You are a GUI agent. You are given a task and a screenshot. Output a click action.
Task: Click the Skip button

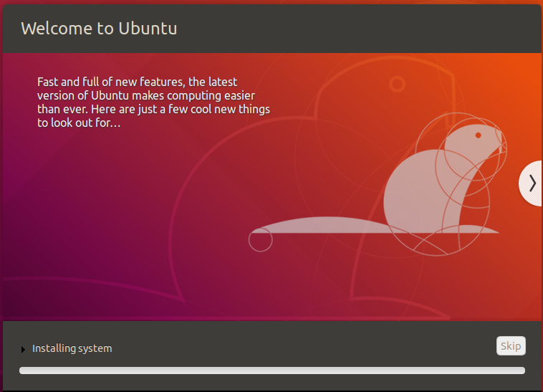click(x=511, y=346)
